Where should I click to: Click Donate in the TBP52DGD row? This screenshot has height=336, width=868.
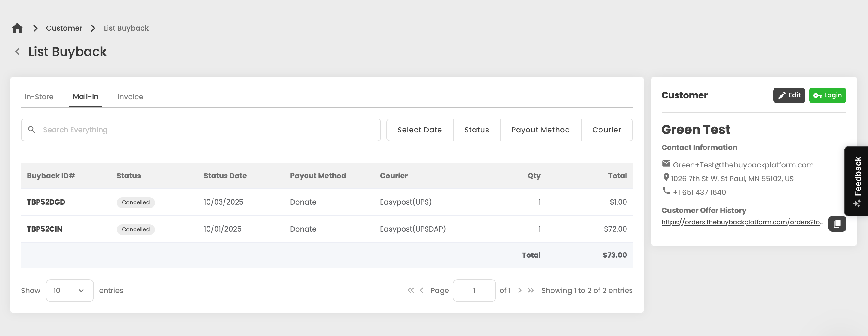click(x=303, y=202)
